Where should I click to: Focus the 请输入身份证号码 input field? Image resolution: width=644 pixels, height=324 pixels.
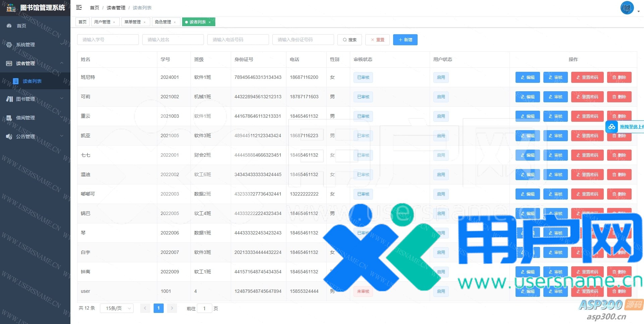point(303,40)
